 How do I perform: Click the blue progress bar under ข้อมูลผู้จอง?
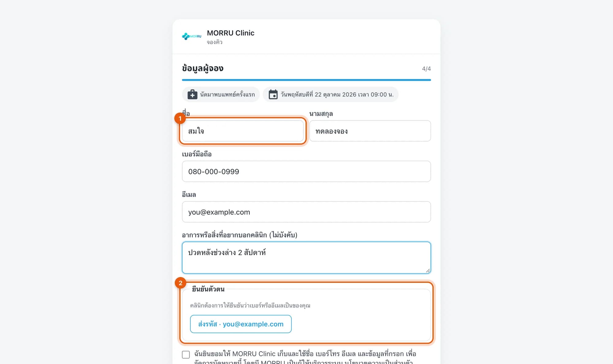306,80
